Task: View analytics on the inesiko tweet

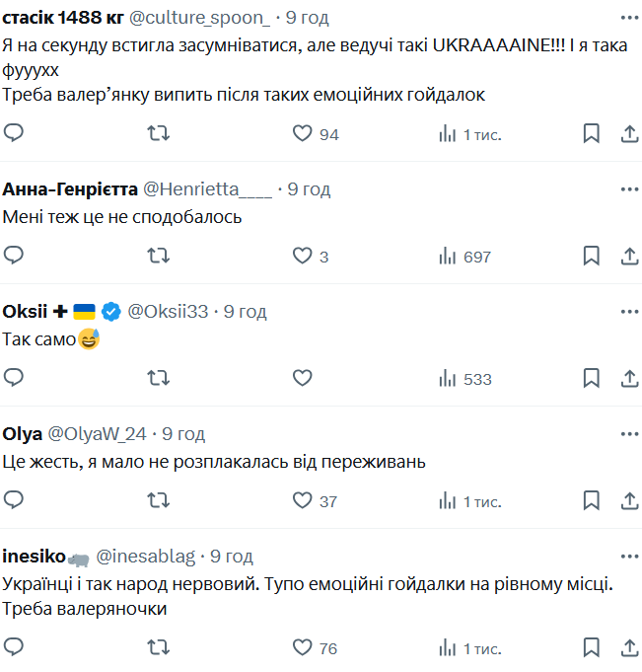Action: coord(469,647)
